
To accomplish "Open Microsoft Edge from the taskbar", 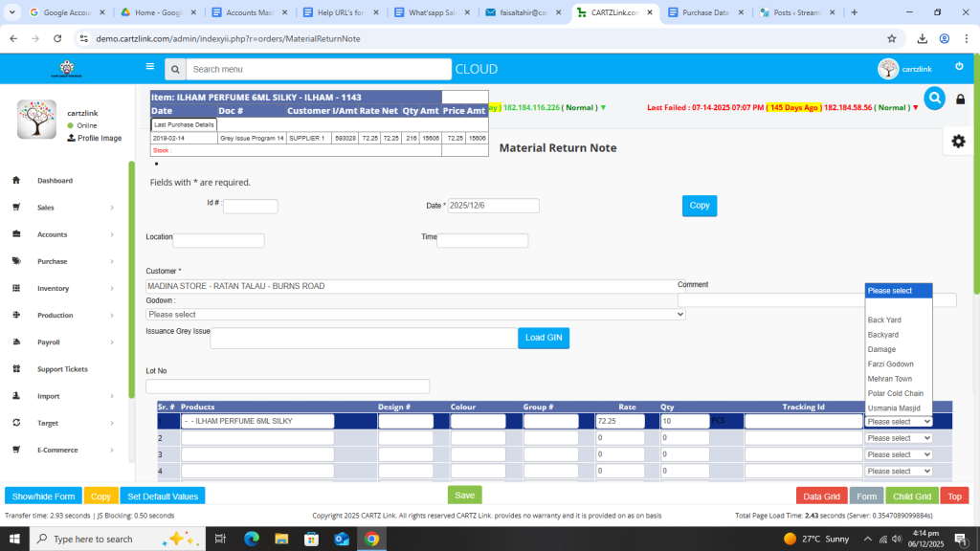I will [252, 539].
